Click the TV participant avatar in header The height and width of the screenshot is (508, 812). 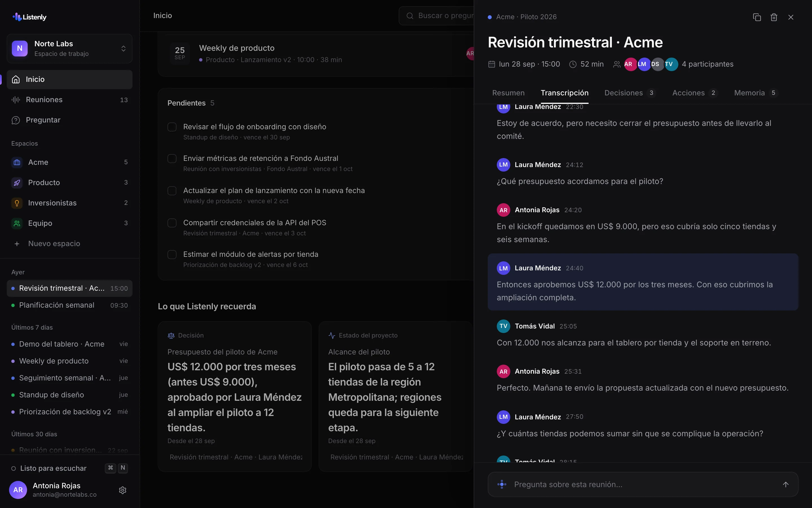point(671,64)
